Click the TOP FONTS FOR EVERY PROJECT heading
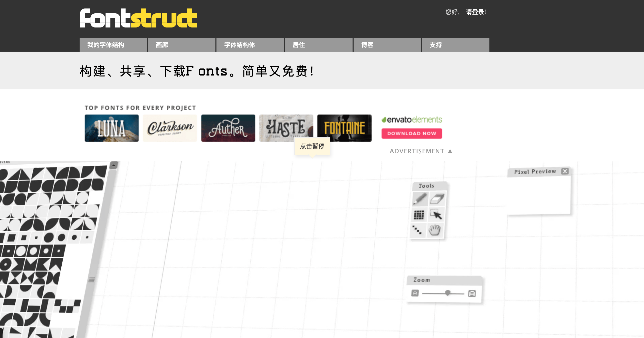 pos(140,108)
